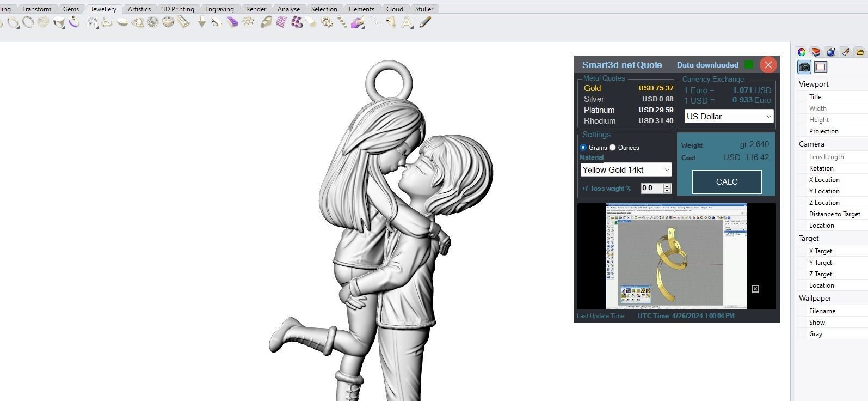
Task: Click the Projection property row
Action: 833,131
